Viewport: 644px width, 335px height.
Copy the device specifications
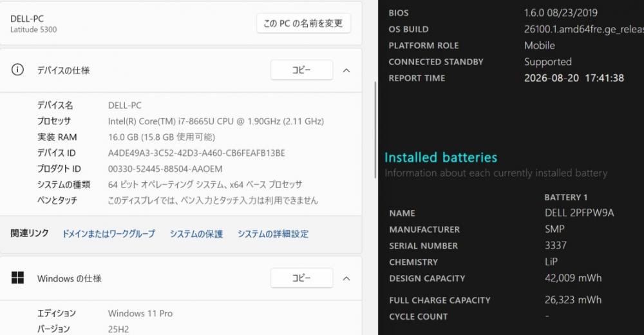(301, 70)
